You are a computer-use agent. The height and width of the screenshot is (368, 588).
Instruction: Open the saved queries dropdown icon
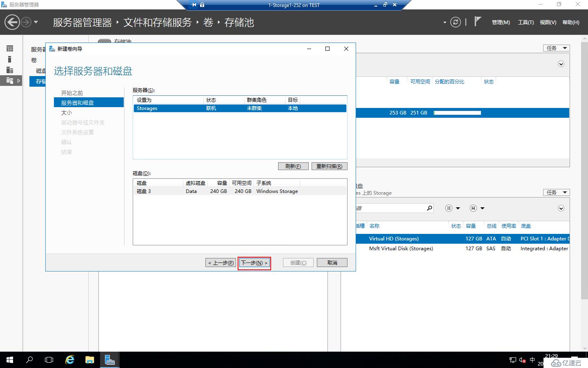pyautogui.click(x=477, y=208)
